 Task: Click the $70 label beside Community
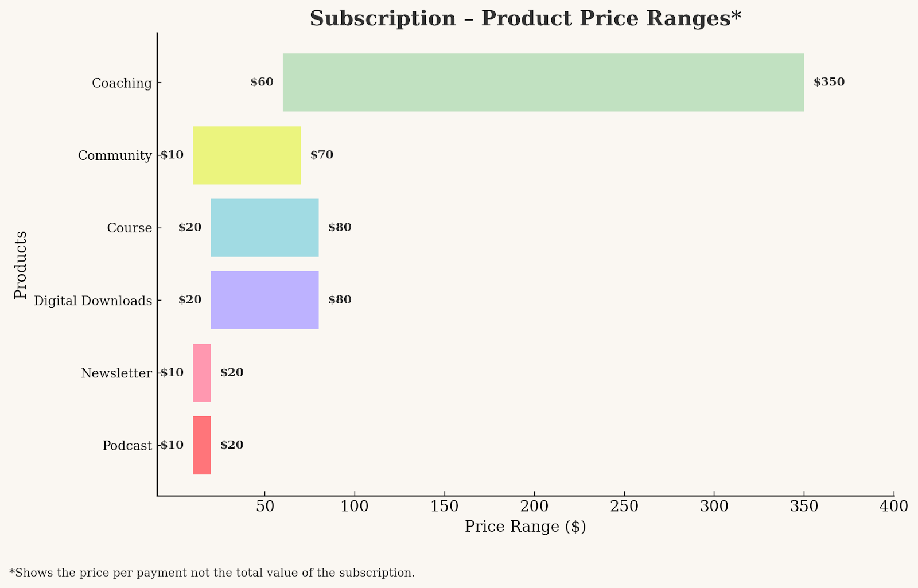[x=321, y=155]
